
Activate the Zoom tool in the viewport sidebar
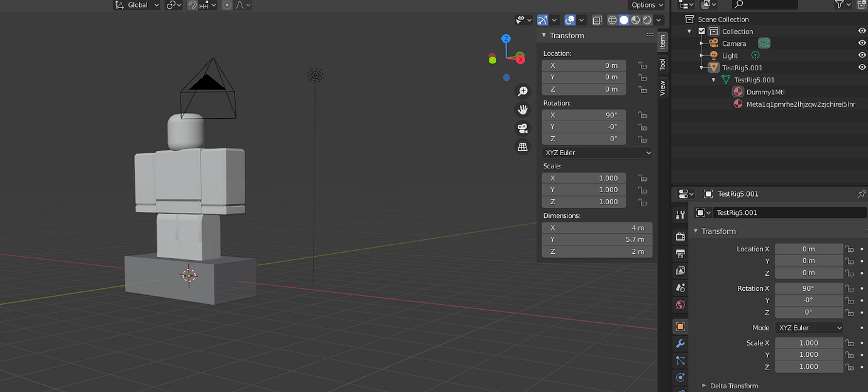pos(522,91)
